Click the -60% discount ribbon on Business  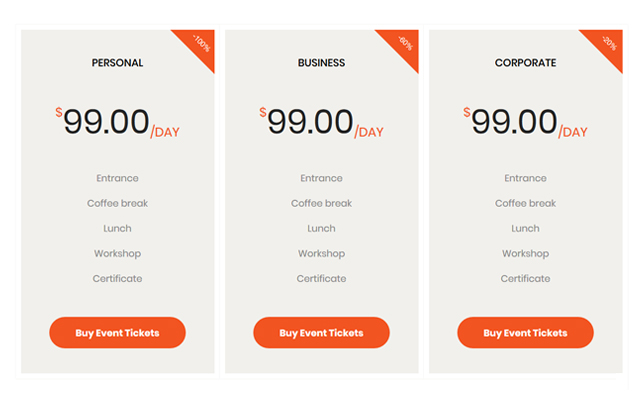coord(403,45)
